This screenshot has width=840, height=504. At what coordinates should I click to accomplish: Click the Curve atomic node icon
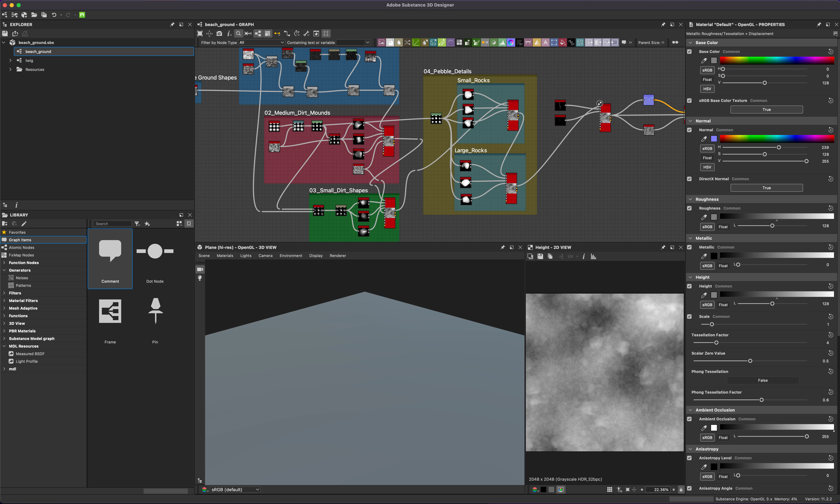pyautogui.click(x=416, y=42)
